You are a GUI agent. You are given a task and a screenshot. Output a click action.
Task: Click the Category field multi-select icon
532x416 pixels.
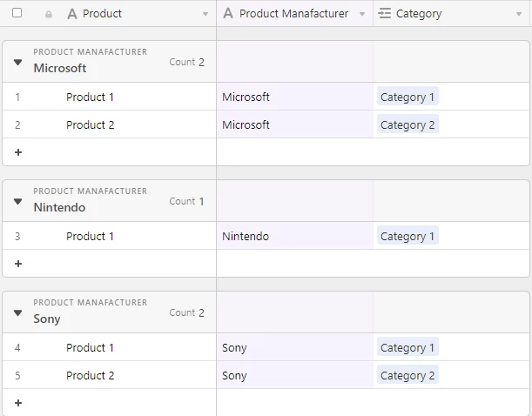pos(384,14)
